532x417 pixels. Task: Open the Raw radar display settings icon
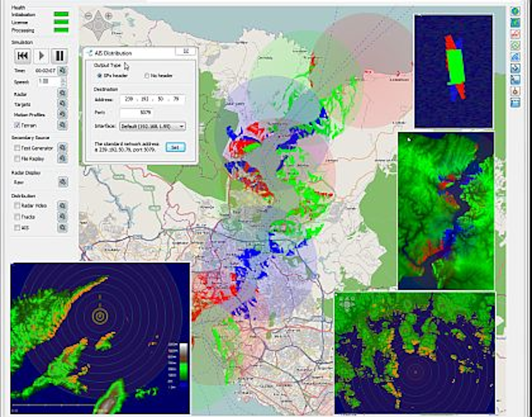[62, 181]
